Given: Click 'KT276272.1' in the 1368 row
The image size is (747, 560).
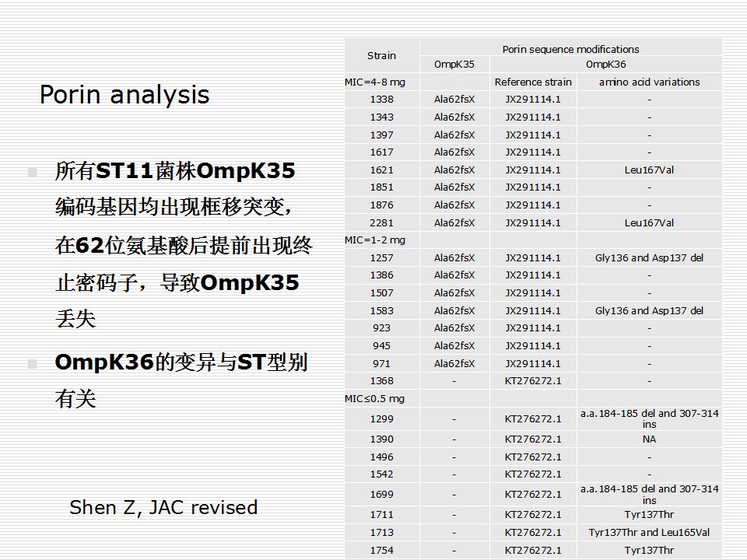Looking at the screenshot, I should point(532,381).
